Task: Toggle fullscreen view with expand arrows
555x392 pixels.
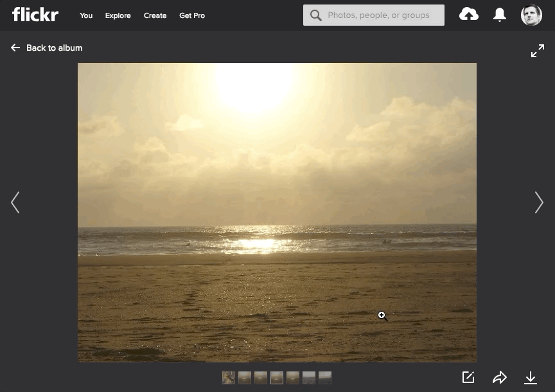Action: pyautogui.click(x=537, y=51)
